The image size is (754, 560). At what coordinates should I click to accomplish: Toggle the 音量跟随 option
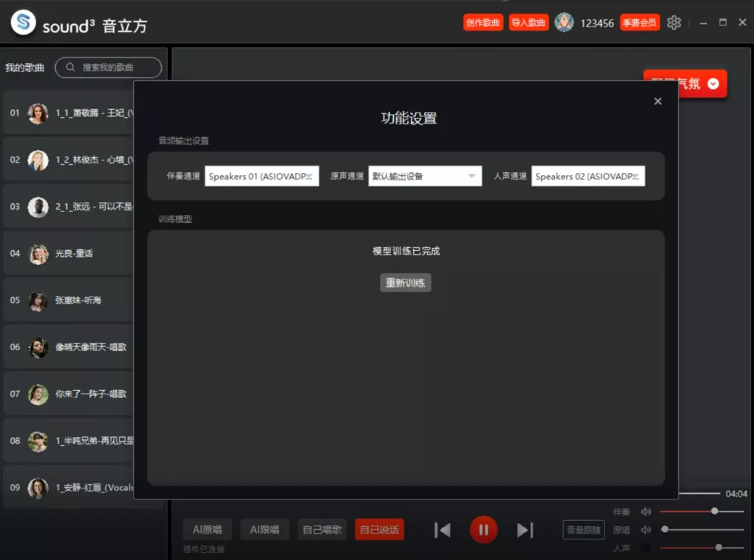click(x=583, y=531)
